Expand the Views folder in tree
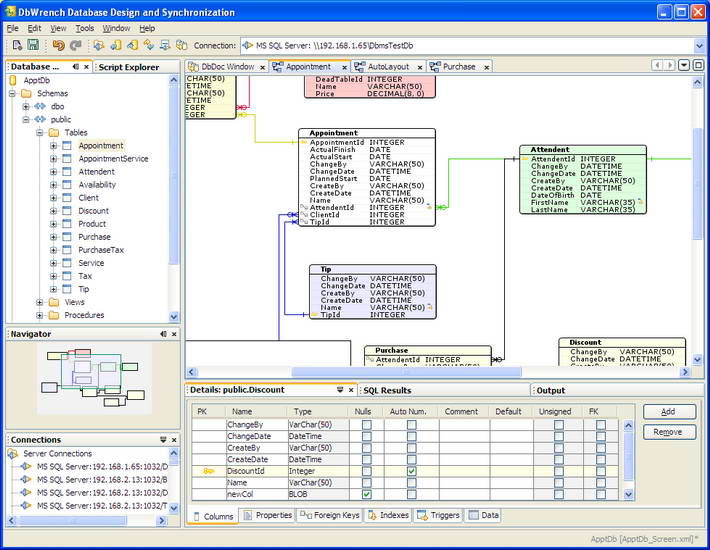 point(40,302)
